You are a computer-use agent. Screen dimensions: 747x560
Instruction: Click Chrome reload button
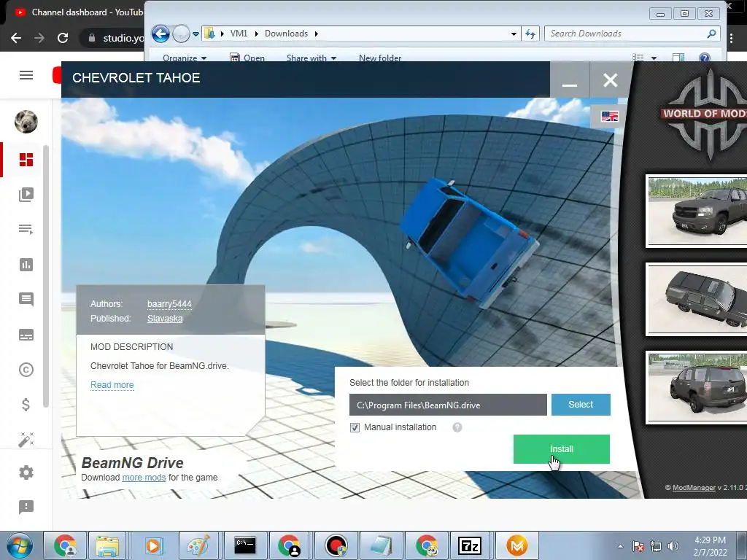pos(63,38)
